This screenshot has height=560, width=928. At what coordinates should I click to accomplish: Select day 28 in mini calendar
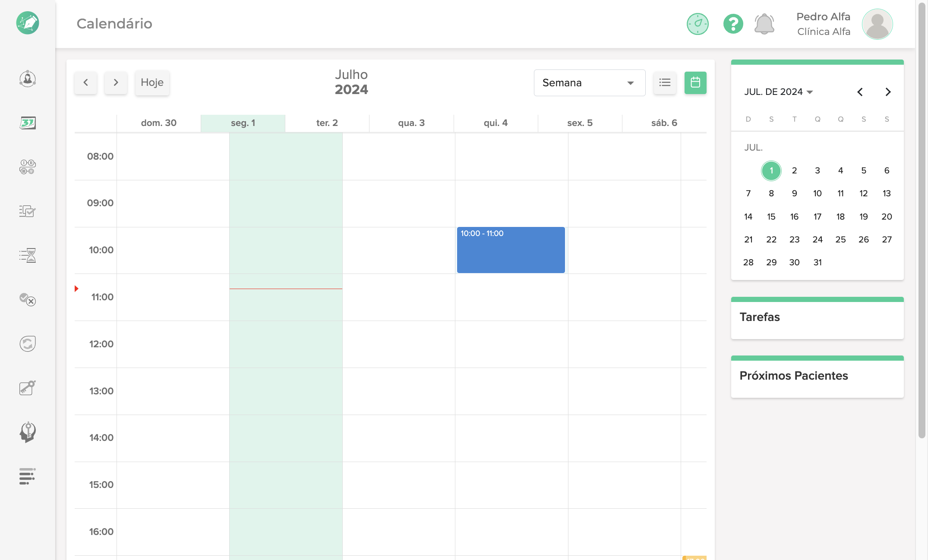(748, 262)
